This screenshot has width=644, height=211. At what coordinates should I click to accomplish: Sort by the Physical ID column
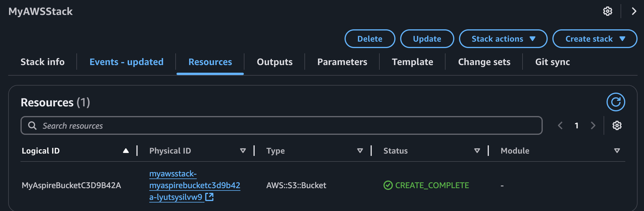(243, 151)
